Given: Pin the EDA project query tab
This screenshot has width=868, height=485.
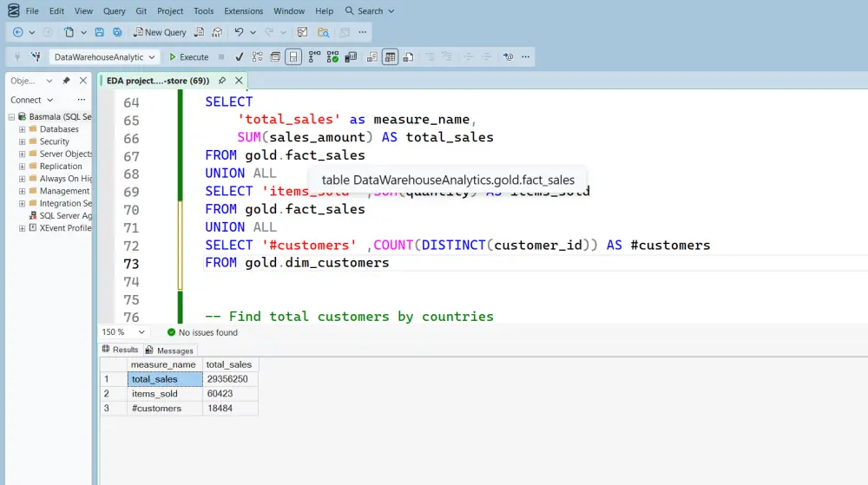Looking at the screenshot, I should point(222,81).
